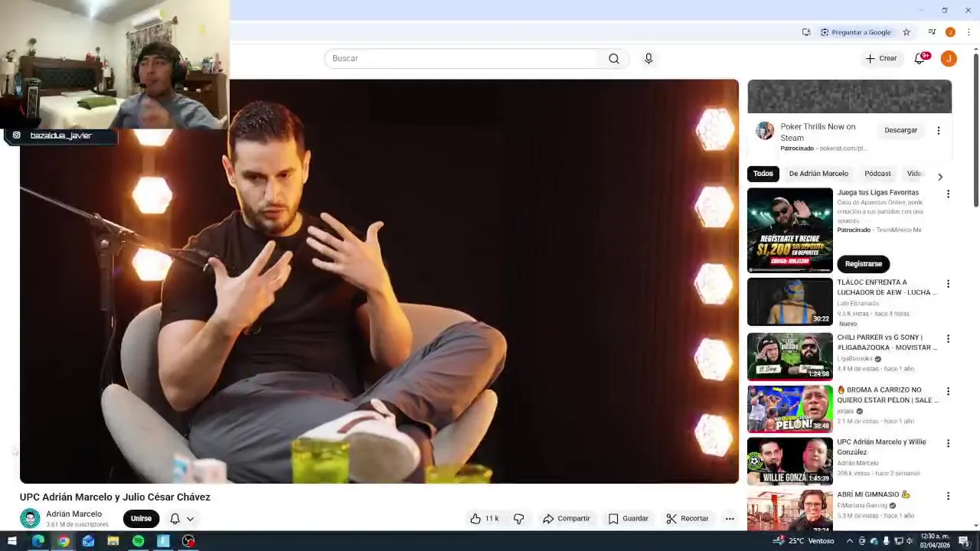Open Outlook mail taskbar icon
Screen dimensions: 980x551
pos(88,541)
